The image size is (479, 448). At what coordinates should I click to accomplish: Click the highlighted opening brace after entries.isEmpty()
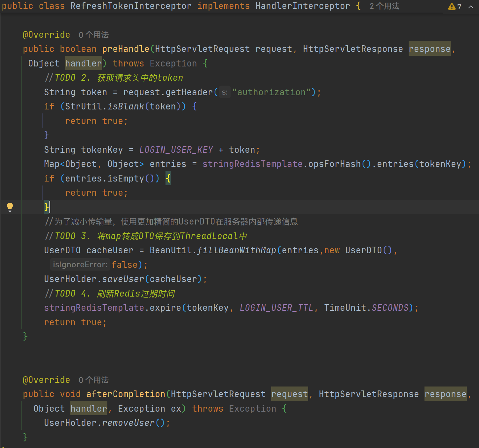tap(168, 179)
